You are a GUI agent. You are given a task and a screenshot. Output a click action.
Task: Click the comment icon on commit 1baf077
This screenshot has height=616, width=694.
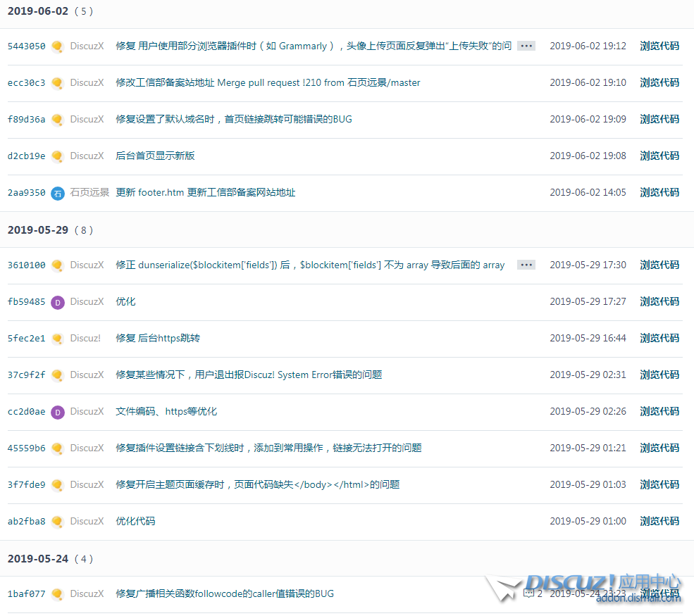coord(529,593)
